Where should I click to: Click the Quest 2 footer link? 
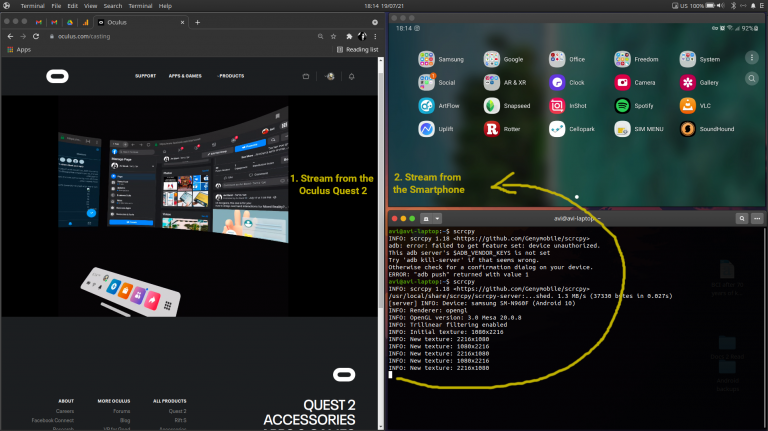coord(177,411)
